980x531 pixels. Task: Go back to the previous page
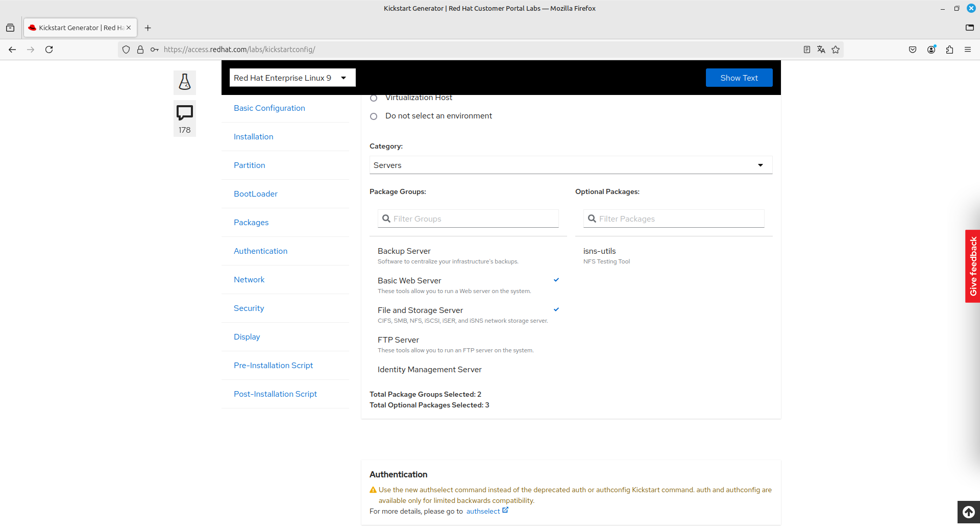12,50
